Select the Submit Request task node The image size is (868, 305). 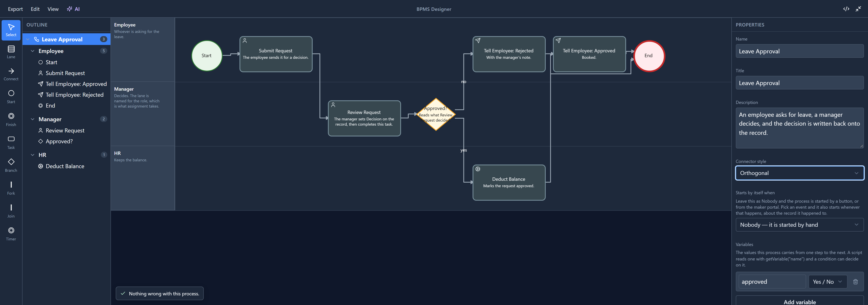pos(276,54)
